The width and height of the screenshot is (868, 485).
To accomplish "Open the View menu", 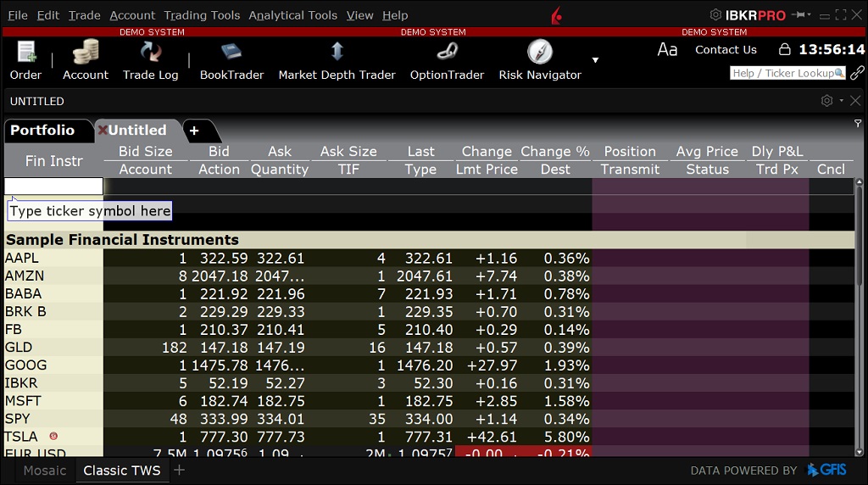I will 359,15.
